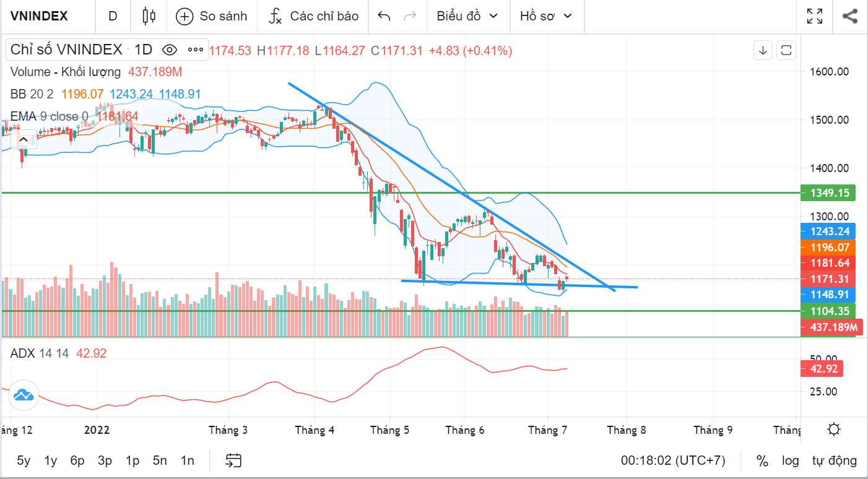868x479 pixels.
Task: Click the 1171.31 current price label
Action: click(x=828, y=279)
